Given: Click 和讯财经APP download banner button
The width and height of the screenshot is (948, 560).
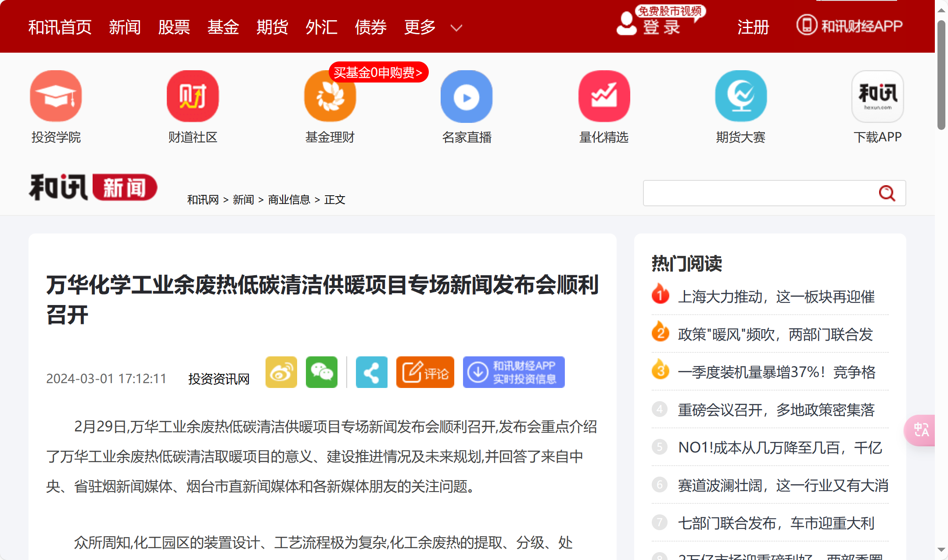Looking at the screenshot, I should coord(513,372).
